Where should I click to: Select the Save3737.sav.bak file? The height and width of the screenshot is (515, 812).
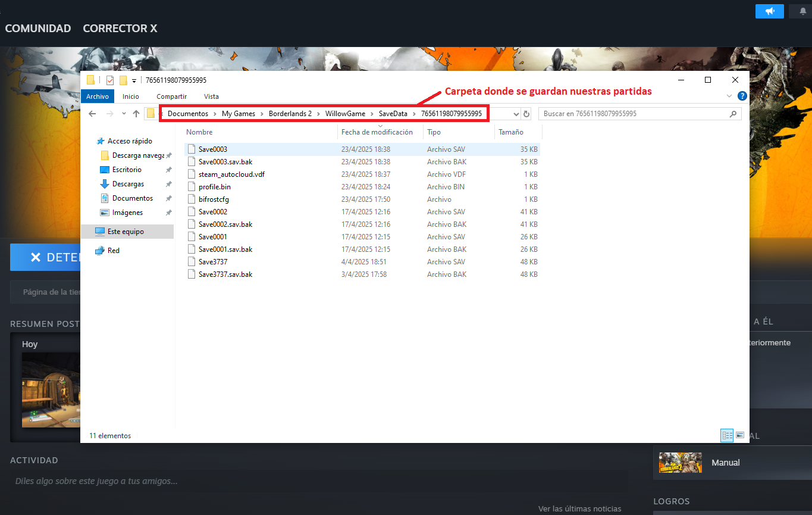(225, 274)
